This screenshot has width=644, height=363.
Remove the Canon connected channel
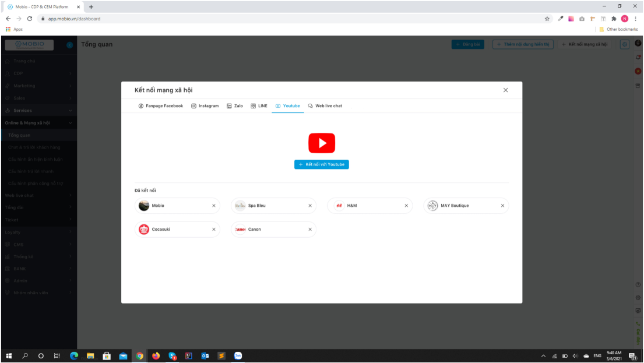[310, 230]
